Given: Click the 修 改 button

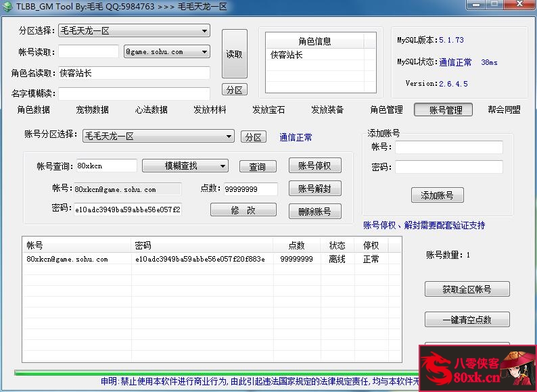Looking at the screenshot, I should 243,210.
